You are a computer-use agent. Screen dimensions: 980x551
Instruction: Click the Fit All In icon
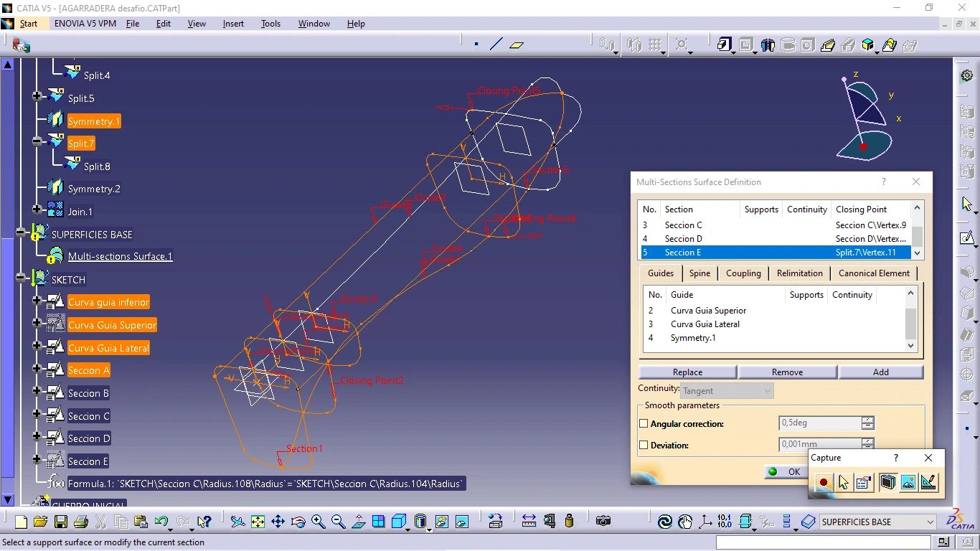point(258,522)
